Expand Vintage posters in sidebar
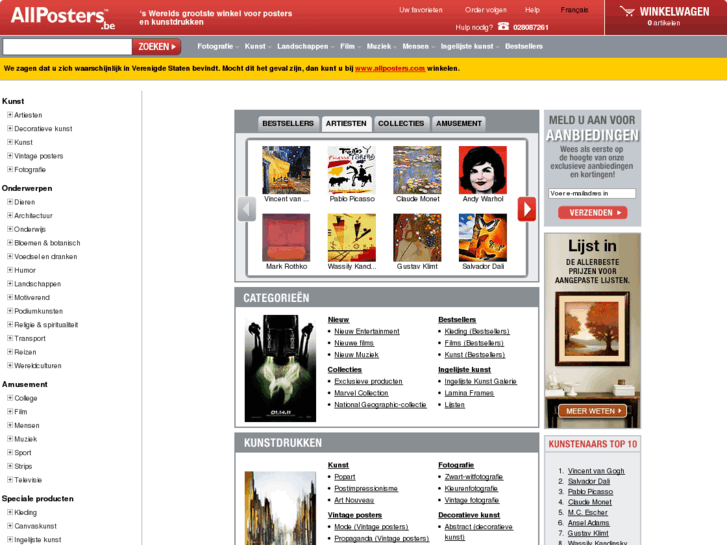Image resolution: width=727 pixels, height=545 pixels. (x=10, y=155)
